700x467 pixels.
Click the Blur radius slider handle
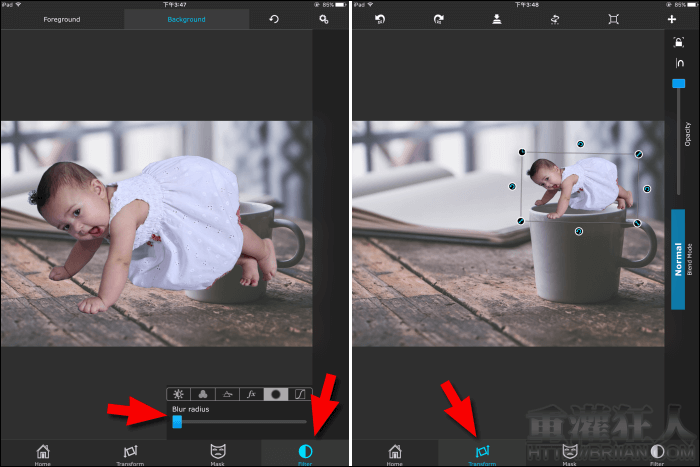coord(177,422)
